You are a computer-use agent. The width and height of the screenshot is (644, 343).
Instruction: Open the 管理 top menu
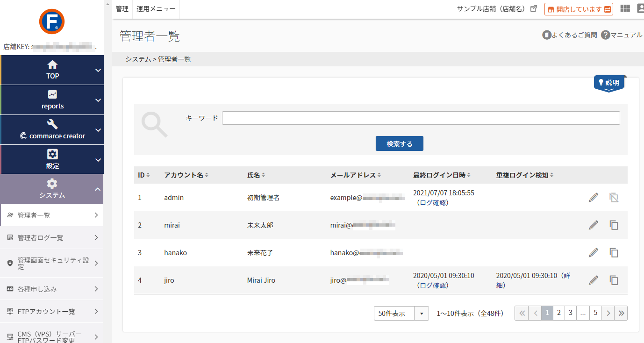(x=122, y=9)
